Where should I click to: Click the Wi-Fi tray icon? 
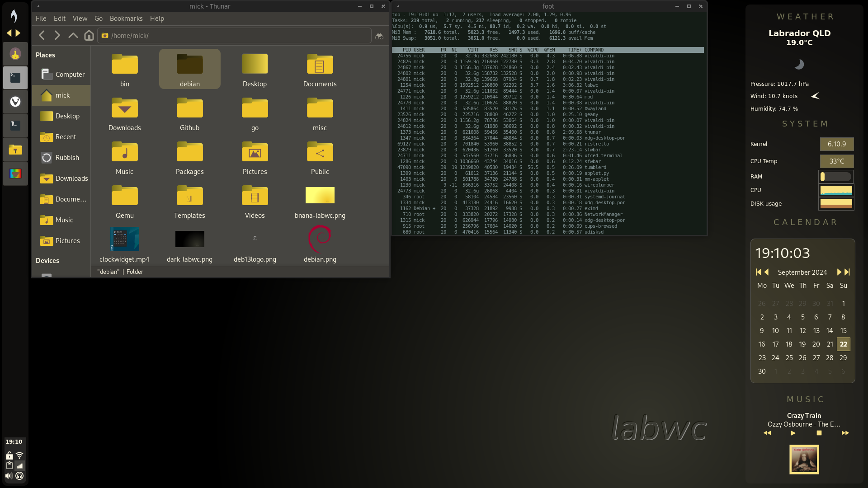[x=19, y=455]
